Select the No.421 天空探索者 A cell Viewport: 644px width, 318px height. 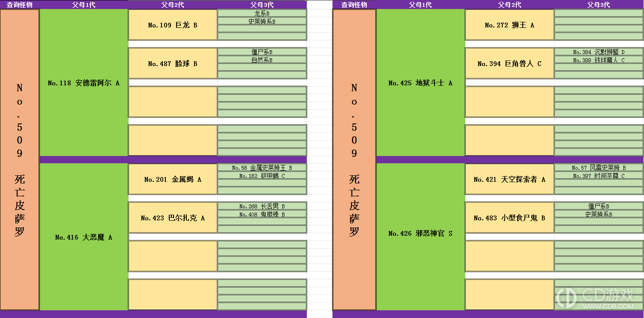click(x=509, y=179)
